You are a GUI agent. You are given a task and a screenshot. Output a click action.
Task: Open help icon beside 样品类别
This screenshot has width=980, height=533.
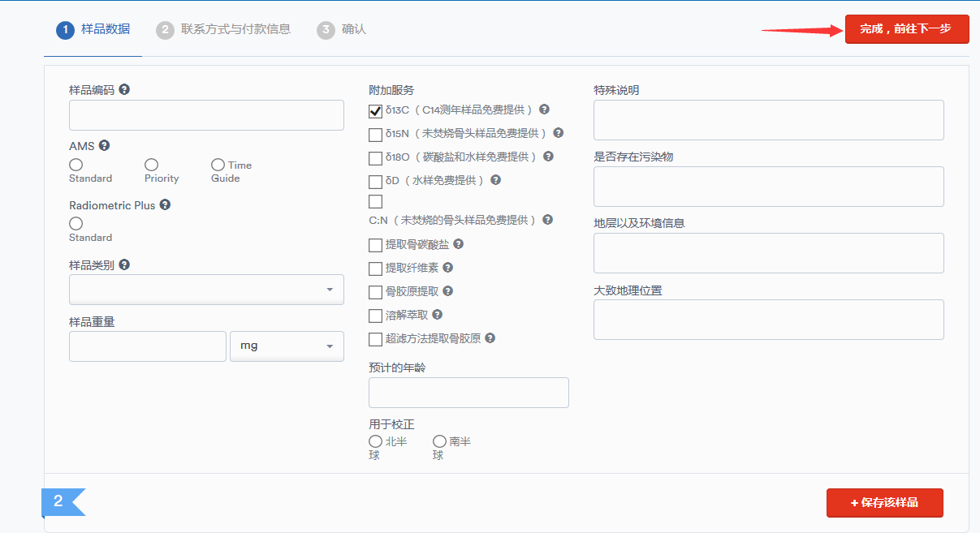tap(124, 264)
